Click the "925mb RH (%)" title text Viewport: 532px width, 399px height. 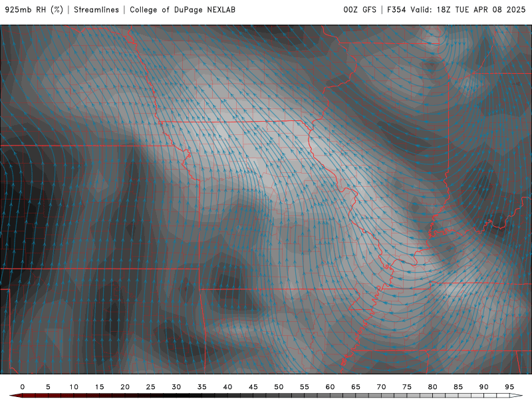(35, 10)
